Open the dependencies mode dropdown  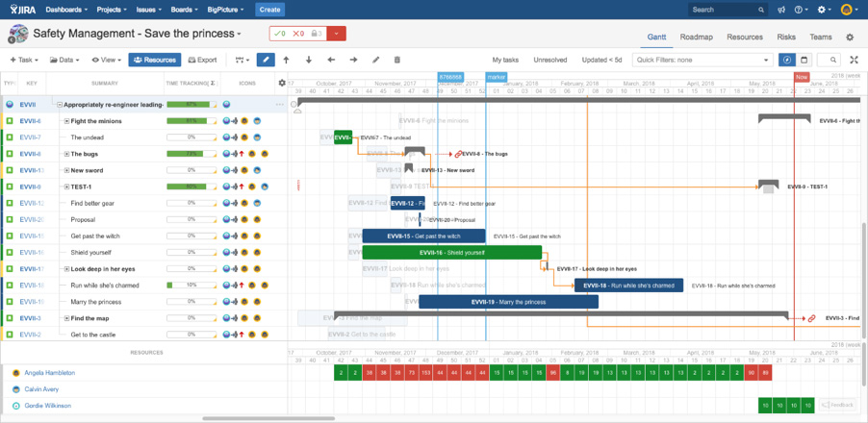(x=243, y=60)
